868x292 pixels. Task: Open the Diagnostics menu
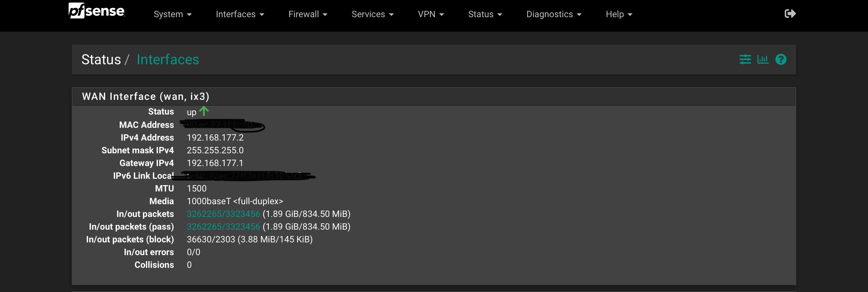554,14
